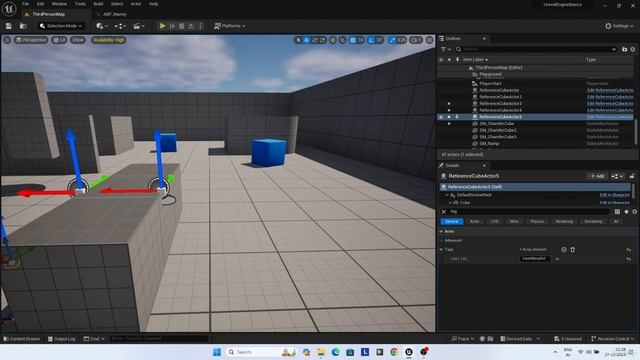
Task: Open the play options three-dot menu
Action: [200, 26]
